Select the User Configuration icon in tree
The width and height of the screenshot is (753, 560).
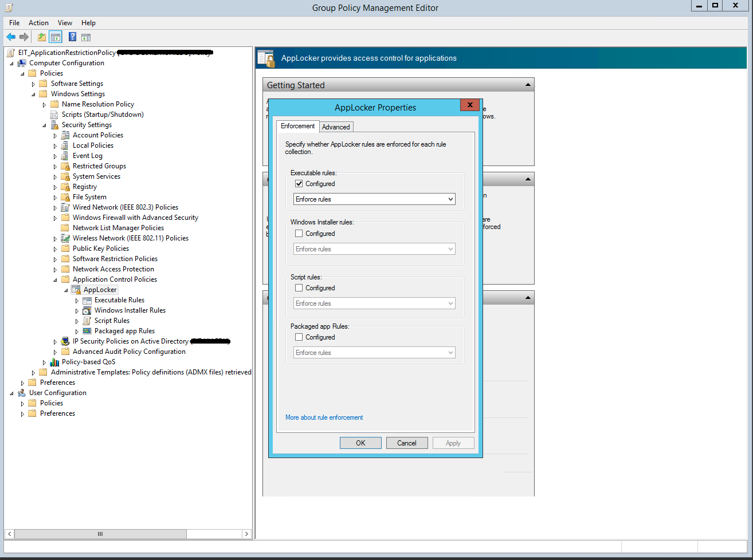click(x=22, y=393)
